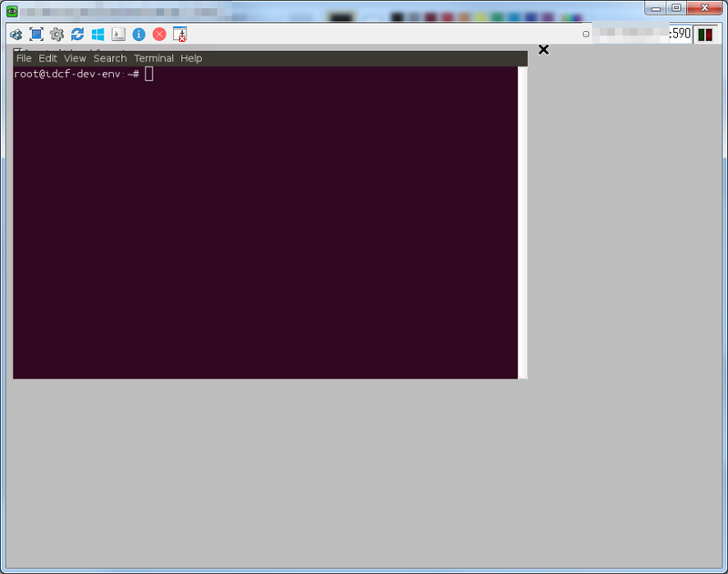
Task: Refresh the remote screen
Action: pyautogui.click(x=77, y=35)
